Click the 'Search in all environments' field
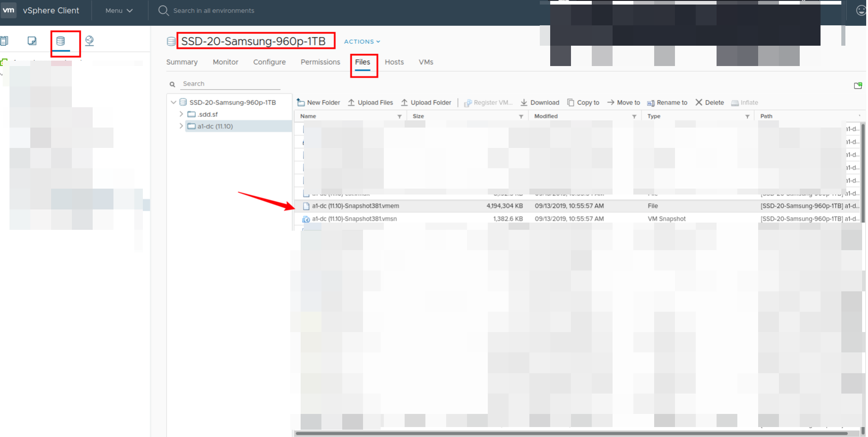 (x=214, y=10)
